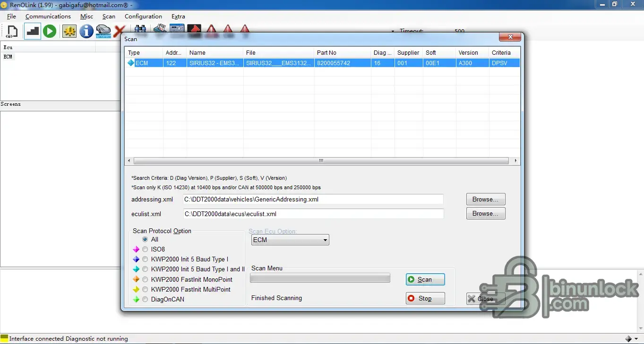Click the cyan diamond icon beside Type I and II
644x344 pixels.
tap(137, 269)
